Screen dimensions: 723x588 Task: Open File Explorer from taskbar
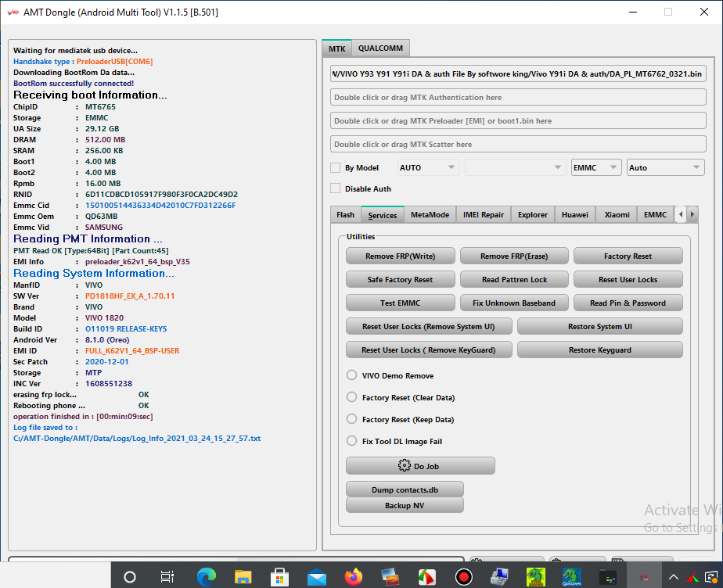point(243,576)
